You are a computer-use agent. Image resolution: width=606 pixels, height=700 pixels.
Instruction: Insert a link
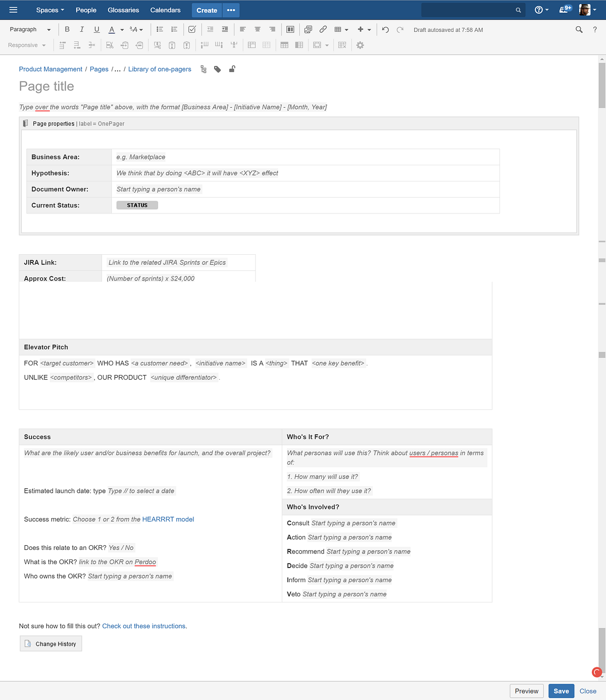[323, 29]
